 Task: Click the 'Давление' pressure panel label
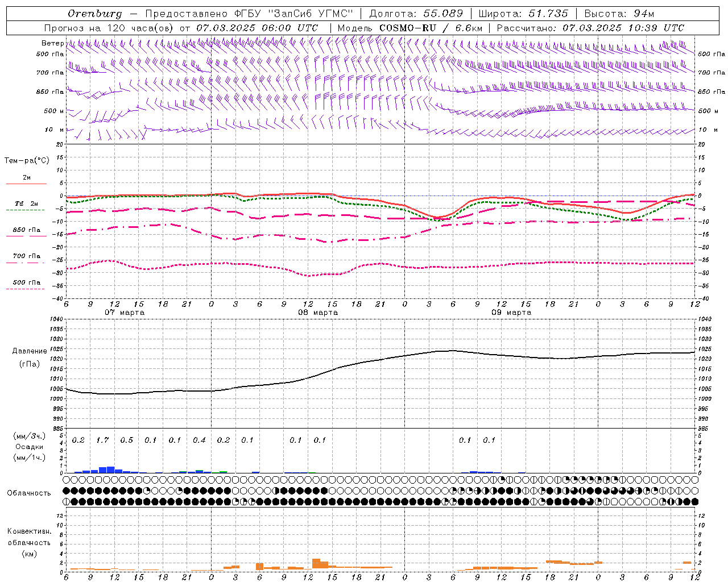tap(30, 351)
